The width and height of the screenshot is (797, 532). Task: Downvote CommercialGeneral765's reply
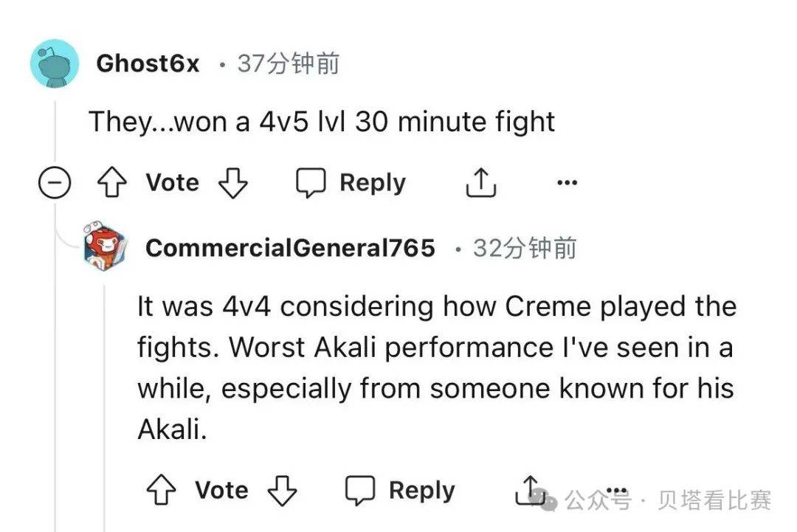281,491
